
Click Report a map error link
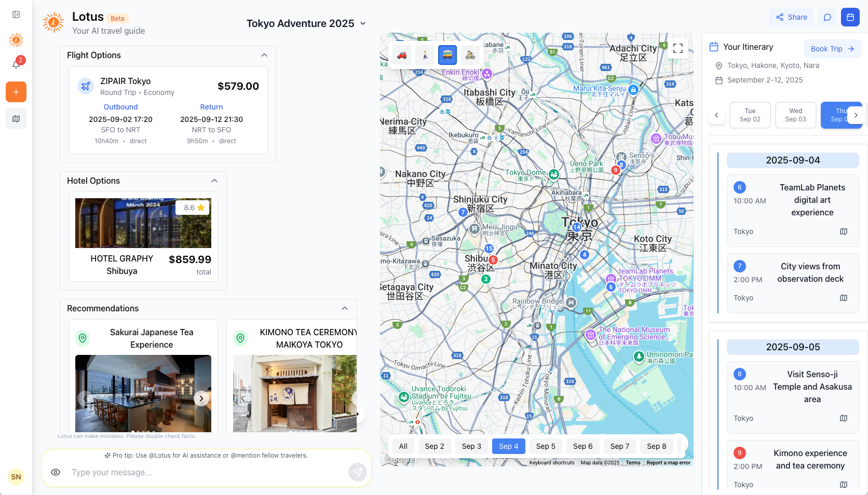point(668,463)
